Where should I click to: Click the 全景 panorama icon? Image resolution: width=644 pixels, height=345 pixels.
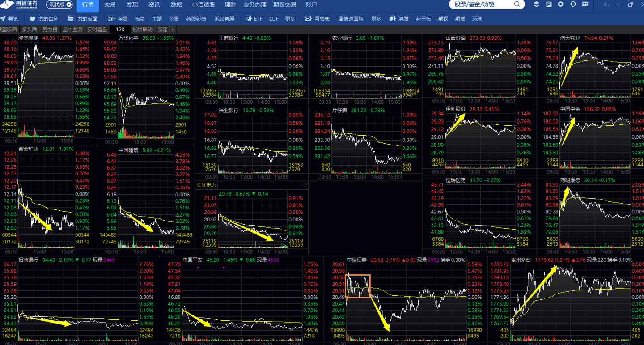tap(111, 19)
